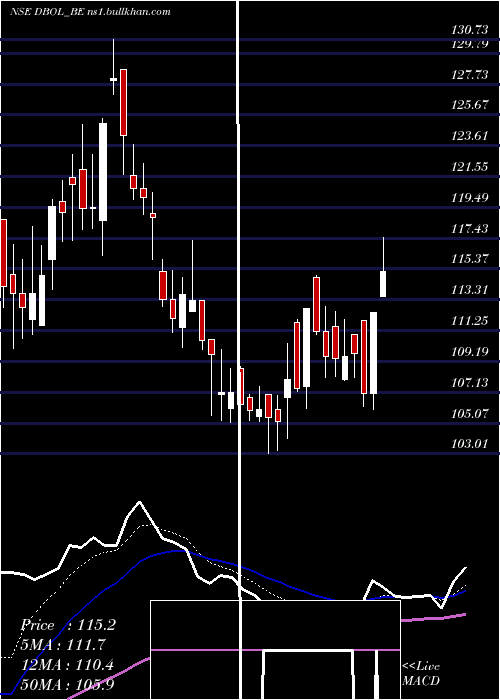The height and width of the screenshot is (700, 500).
Task: Click the 127.73 price axis label
Action: pyautogui.click(x=470, y=75)
